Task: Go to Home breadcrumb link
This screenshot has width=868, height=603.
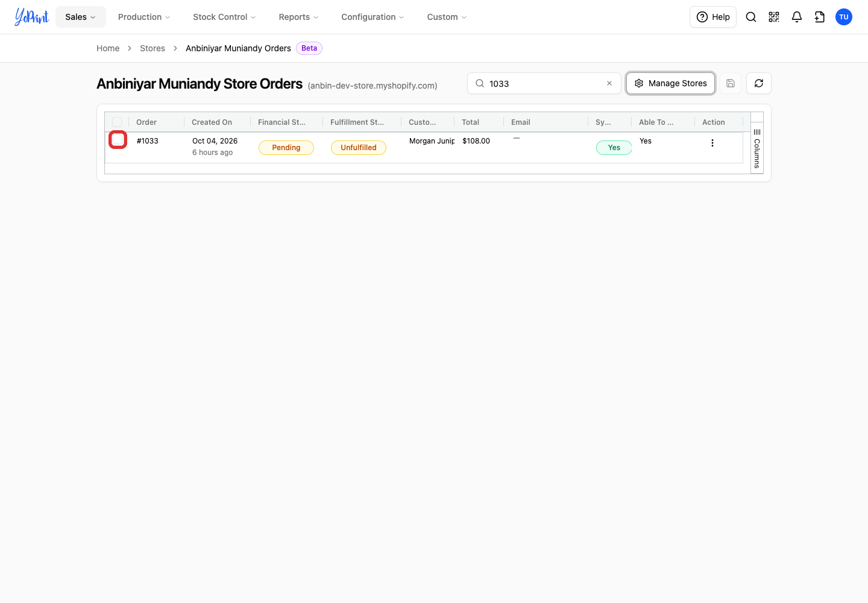Action: [x=108, y=48]
